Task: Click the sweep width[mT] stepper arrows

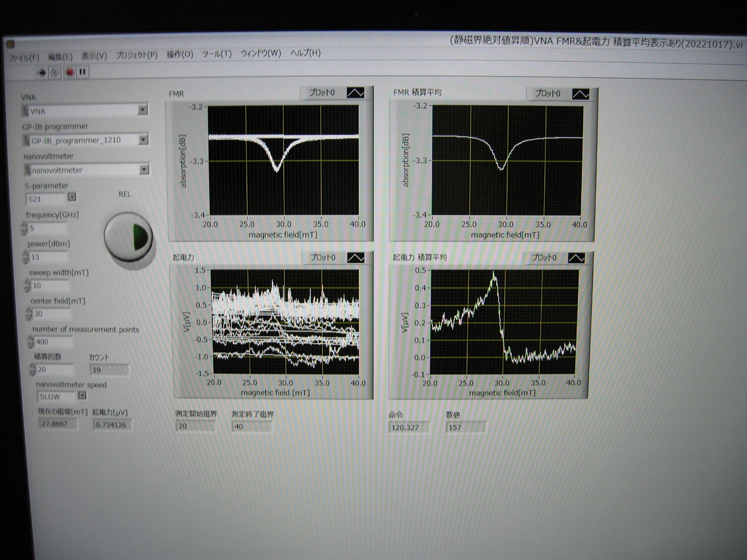Action: [28, 285]
